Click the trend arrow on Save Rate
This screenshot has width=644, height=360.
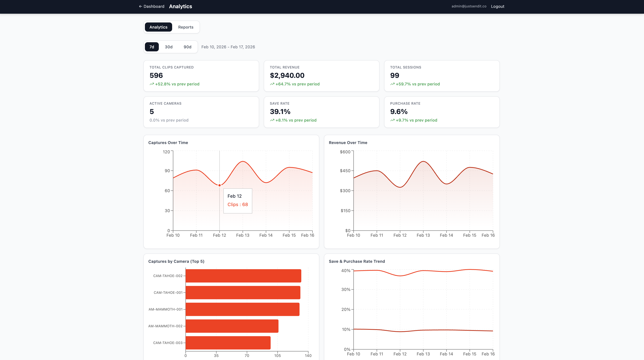(272, 120)
